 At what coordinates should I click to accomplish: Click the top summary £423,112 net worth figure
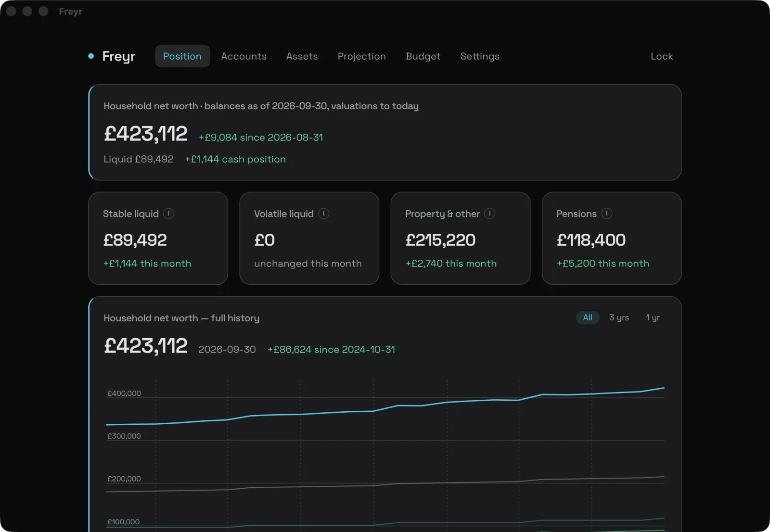tap(145, 134)
